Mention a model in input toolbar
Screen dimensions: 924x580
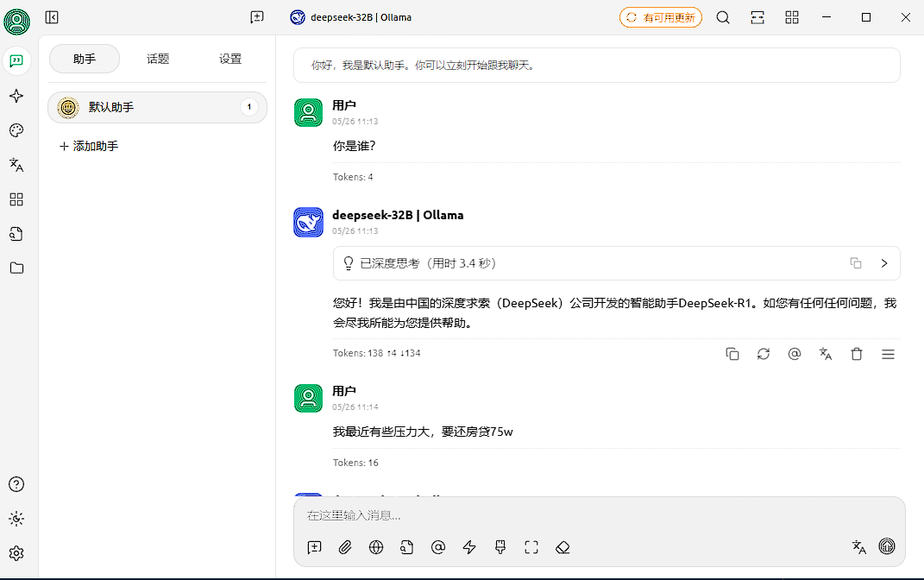point(438,547)
